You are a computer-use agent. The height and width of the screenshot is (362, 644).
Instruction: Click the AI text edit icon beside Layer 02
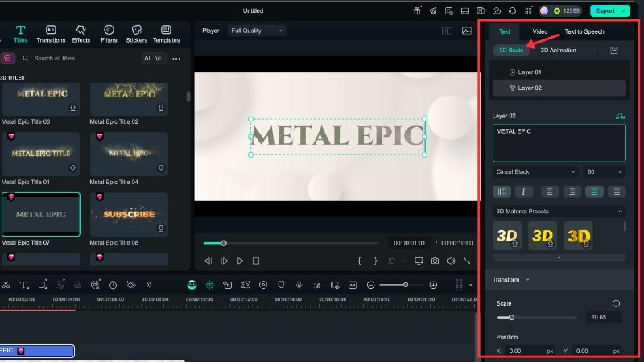click(x=620, y=116)
